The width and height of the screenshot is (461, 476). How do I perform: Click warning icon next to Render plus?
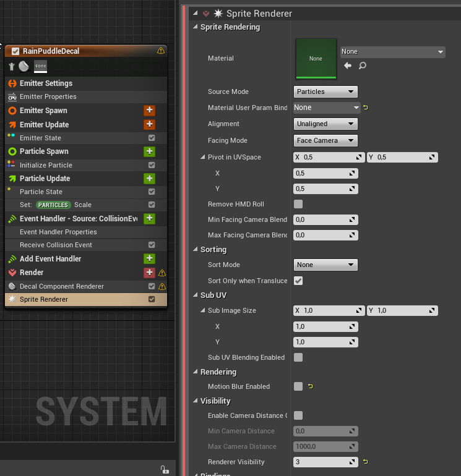pyautogui.click(x=162, y=273)
